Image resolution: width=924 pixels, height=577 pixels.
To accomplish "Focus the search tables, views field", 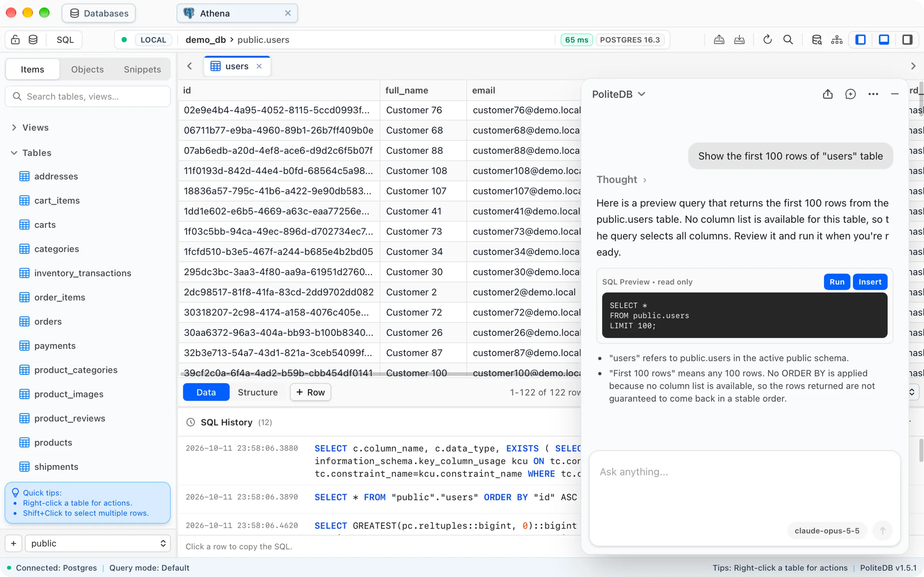I will 88,96.
